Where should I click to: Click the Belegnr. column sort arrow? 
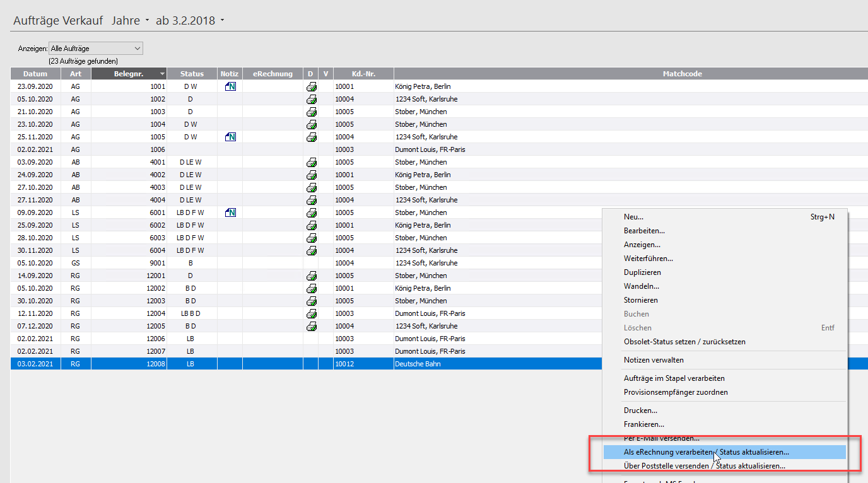pos(162,74)
